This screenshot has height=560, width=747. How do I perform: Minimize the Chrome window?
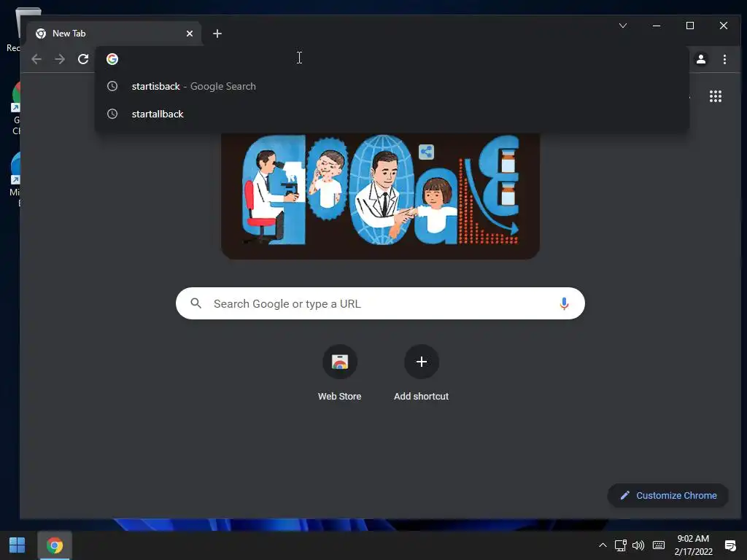tap(657, 26)
